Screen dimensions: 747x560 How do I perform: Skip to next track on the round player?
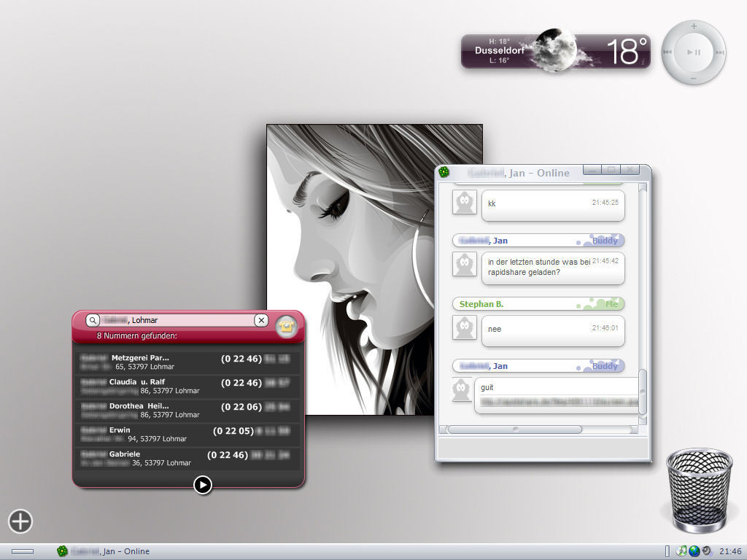[x=719, y=52]
